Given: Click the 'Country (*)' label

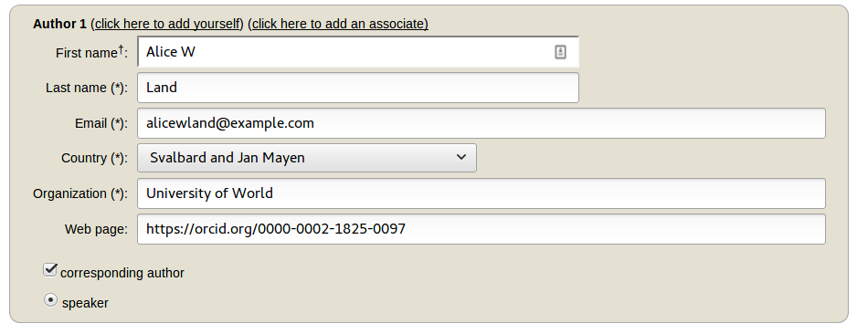Looking at the screenshot, I should click(x=94, y=158).
